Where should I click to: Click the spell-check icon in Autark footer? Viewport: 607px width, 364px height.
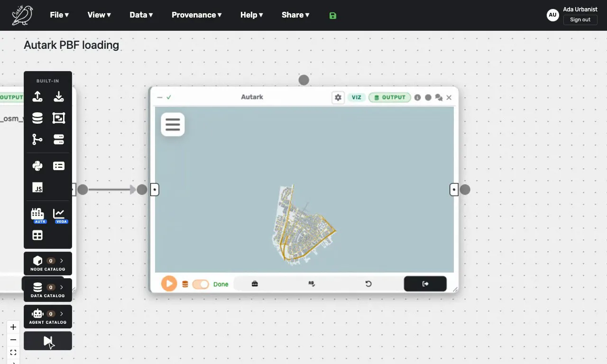coord(312,284)
